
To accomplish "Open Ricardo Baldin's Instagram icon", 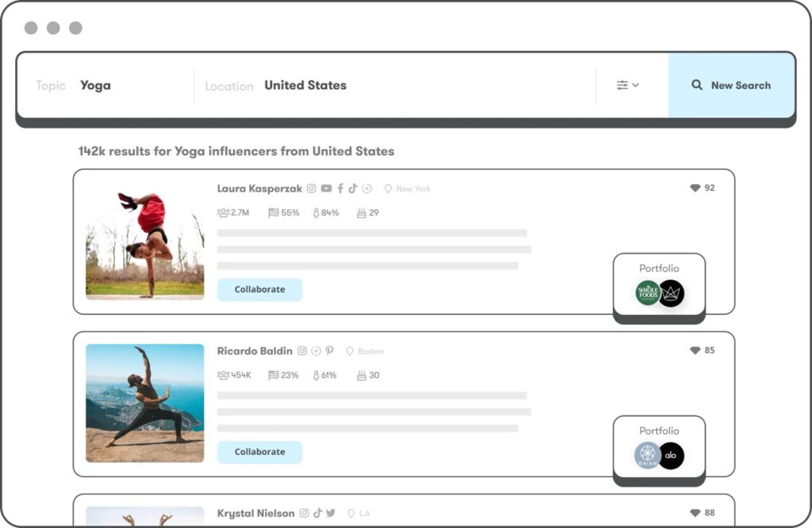I will (302, 351).
